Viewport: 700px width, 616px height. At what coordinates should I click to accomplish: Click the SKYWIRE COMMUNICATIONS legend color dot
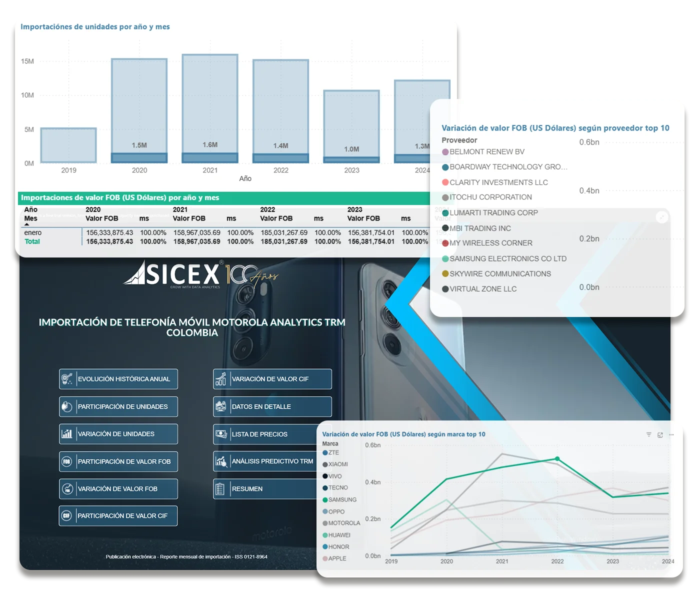445,274
